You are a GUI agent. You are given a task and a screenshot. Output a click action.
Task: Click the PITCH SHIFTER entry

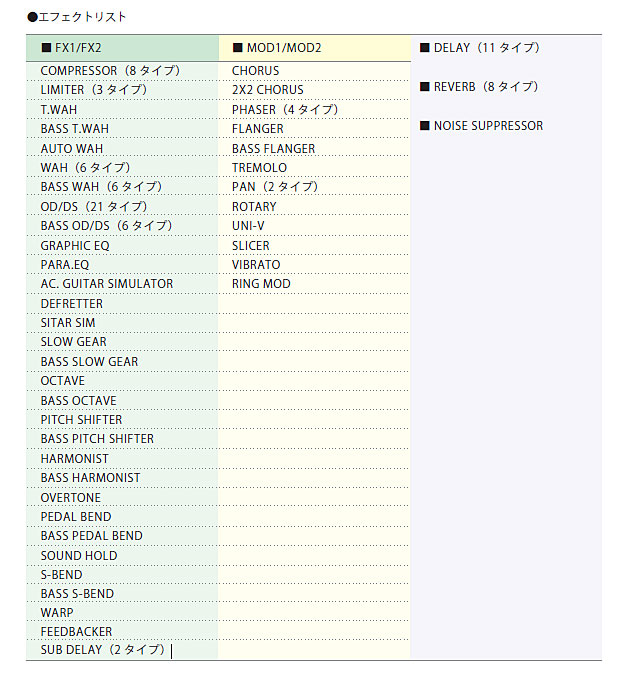pyautogui.click(x=82, y=420)
